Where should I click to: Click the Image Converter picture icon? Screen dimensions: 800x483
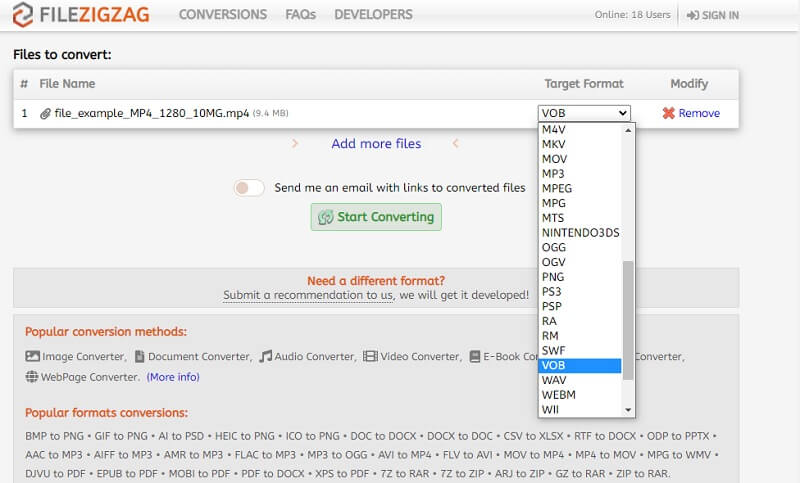[x=32, y=356]
